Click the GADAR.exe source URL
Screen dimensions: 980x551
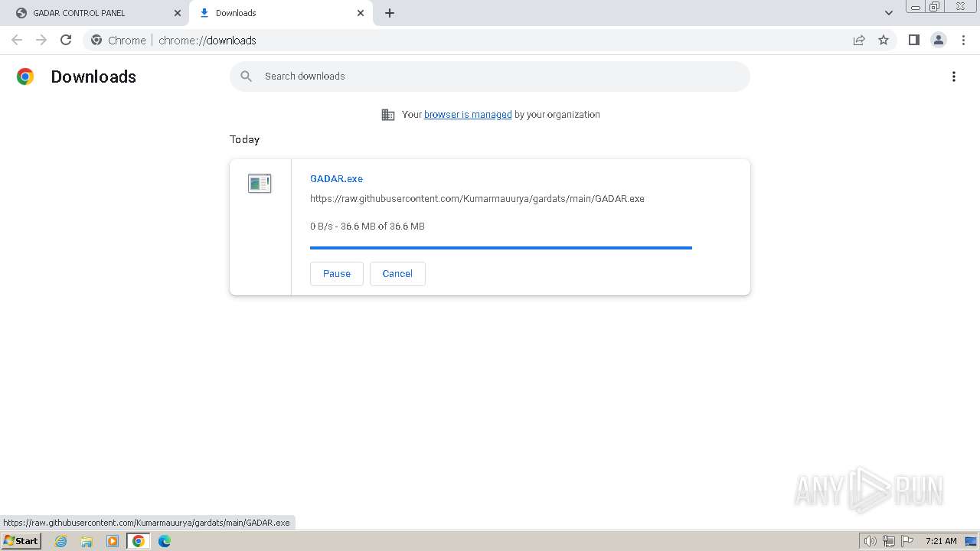(477, 198)
